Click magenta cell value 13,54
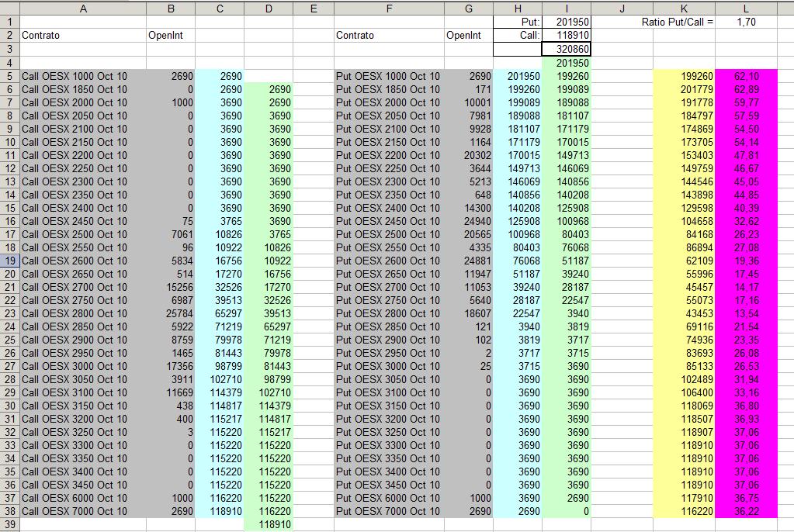794x532 pixels. 746,313
